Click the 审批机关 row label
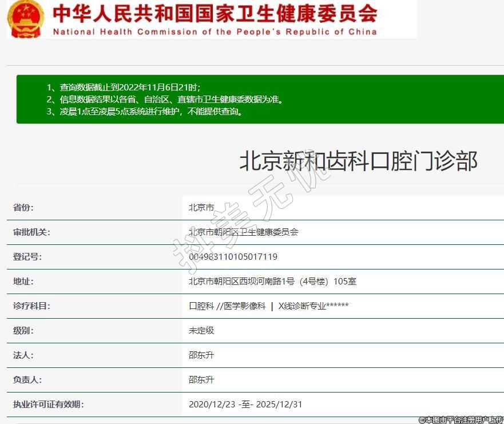The width and height of the screenshot is (504, 424). pos(31,232)
